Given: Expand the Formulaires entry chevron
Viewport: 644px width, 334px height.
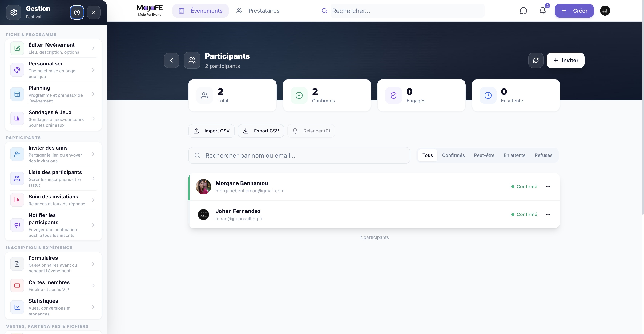Looking at the screenshot, I should (93, 264).
